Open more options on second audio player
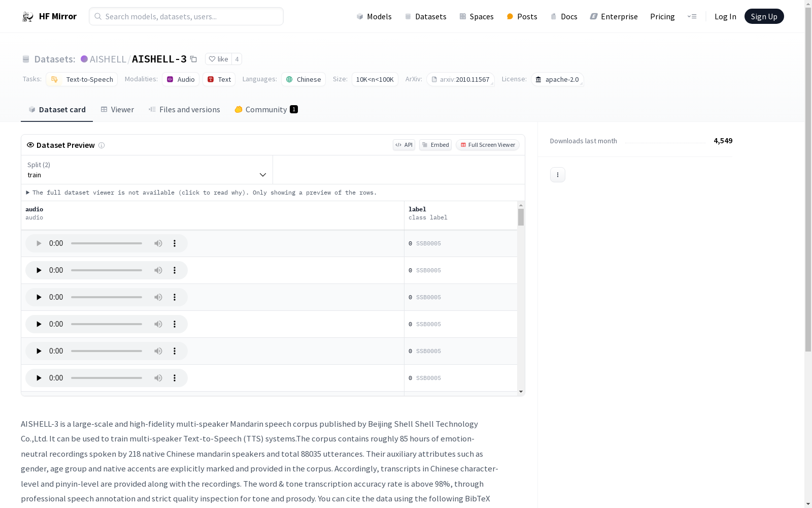The width and height of the screenshot is (812, 508). 175,270
